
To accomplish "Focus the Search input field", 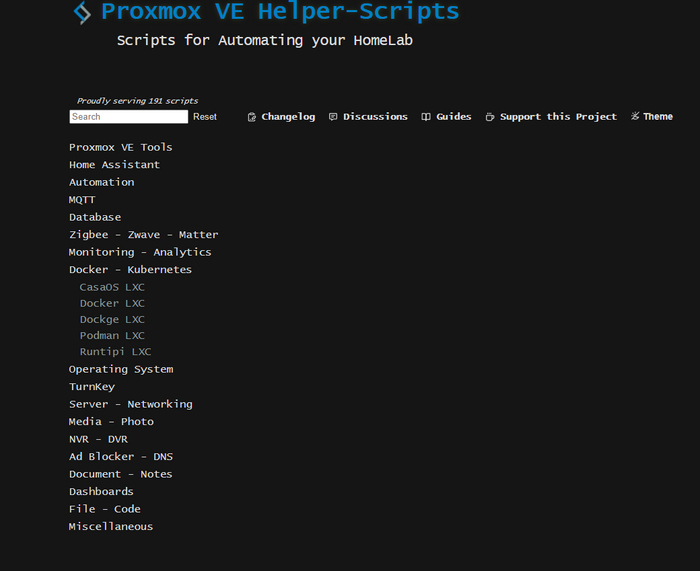I will [x=129, y=117].
